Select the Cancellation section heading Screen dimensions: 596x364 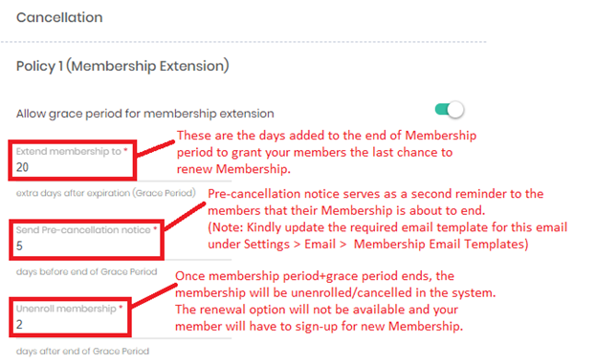point(59,17)
